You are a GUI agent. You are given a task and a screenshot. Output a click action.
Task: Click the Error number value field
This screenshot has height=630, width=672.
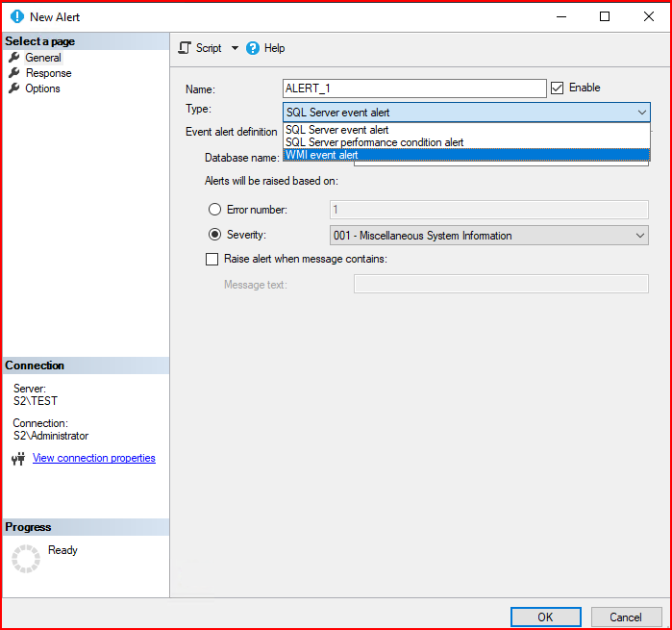point(489,210)
